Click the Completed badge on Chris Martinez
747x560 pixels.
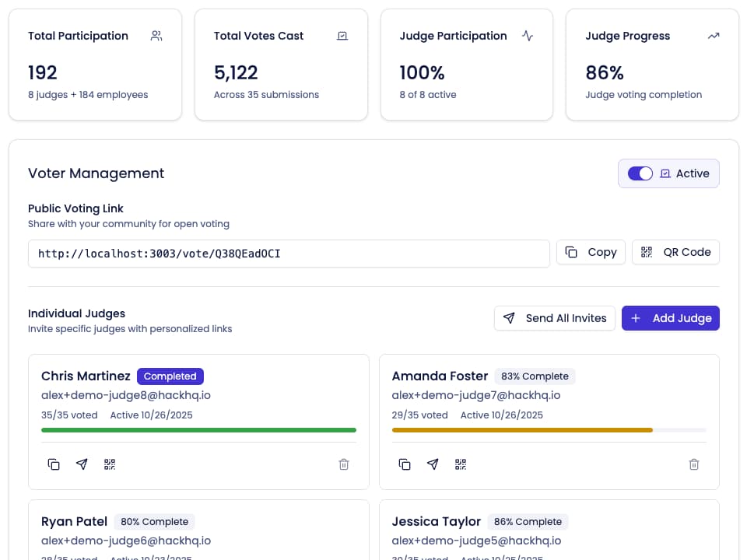tap(170, 376)
